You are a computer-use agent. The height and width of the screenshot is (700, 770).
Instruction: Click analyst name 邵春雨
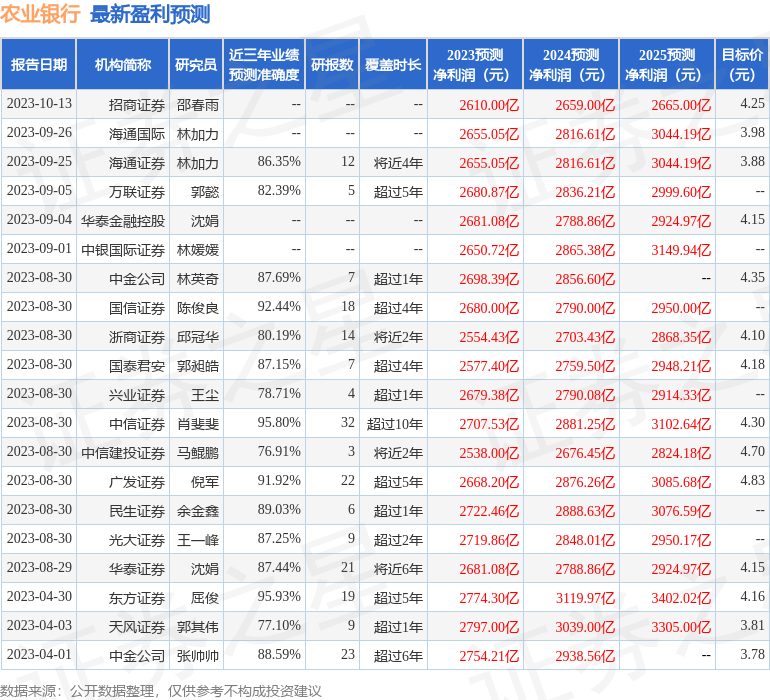(197, 105)
